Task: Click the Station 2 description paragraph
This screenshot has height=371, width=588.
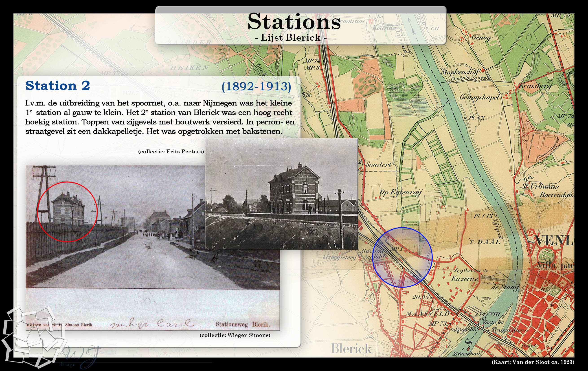Action: (x=160, y=117)
